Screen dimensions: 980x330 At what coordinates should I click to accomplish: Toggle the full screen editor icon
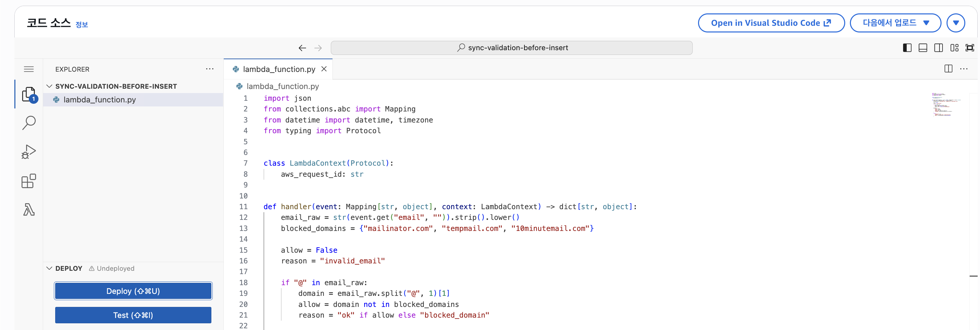pyautogui.click(x=970, y=48)
